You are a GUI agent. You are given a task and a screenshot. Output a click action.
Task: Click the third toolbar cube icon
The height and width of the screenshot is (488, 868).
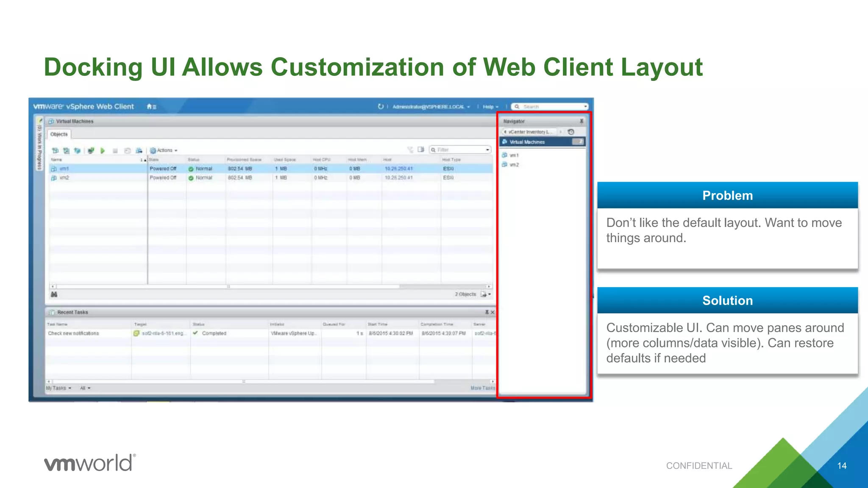(x=77, y=150)
